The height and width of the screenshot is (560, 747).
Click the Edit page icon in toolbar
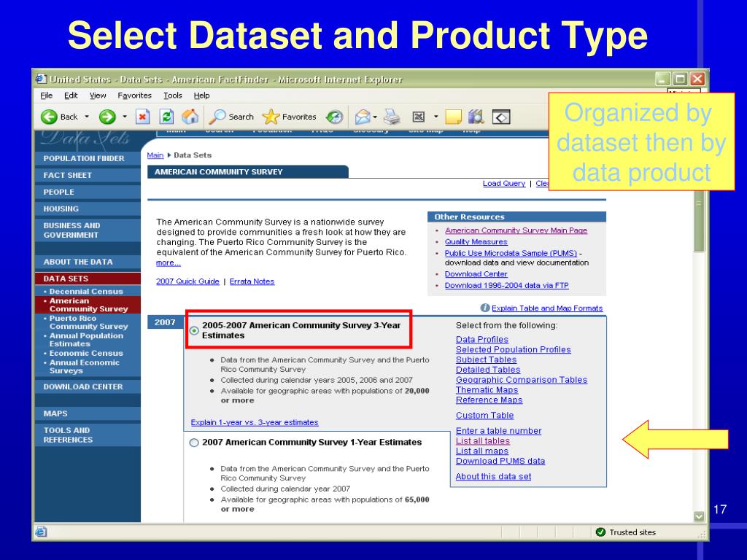(x=418, y=117)
